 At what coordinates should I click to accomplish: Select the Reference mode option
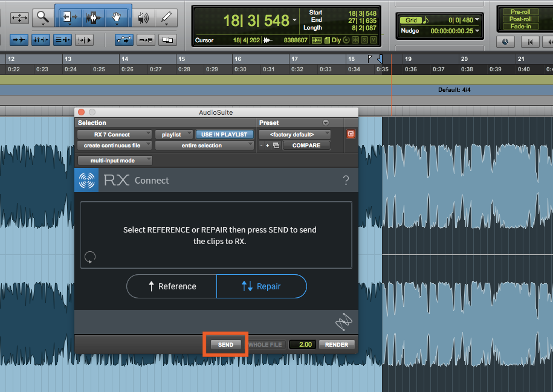tap(172, 286)
